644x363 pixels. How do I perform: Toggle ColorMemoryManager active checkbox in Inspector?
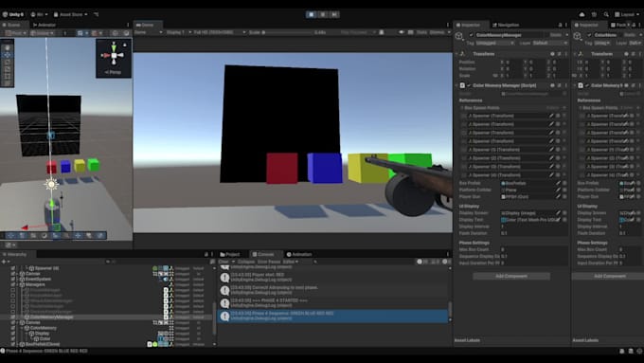tap(471, 35)
